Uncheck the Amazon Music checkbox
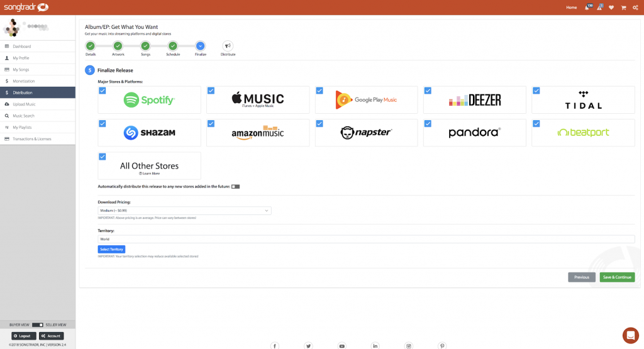 click(x=211, y=124)
